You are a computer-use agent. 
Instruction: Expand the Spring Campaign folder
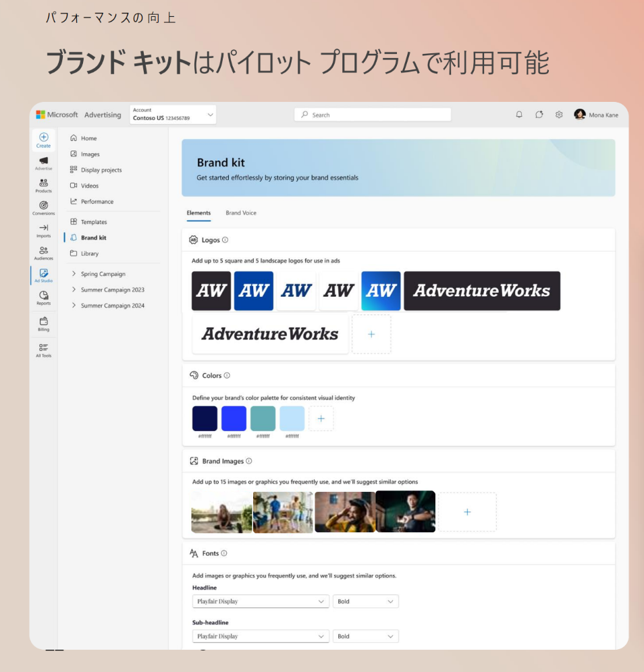[x=74, y=273]
